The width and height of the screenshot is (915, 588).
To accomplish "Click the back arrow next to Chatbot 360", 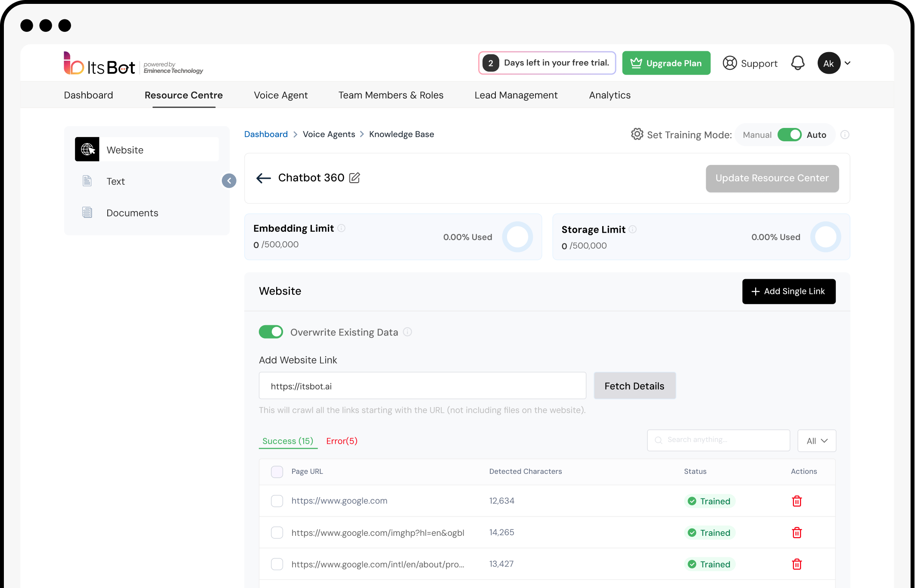I will click(x=263, y=178).
